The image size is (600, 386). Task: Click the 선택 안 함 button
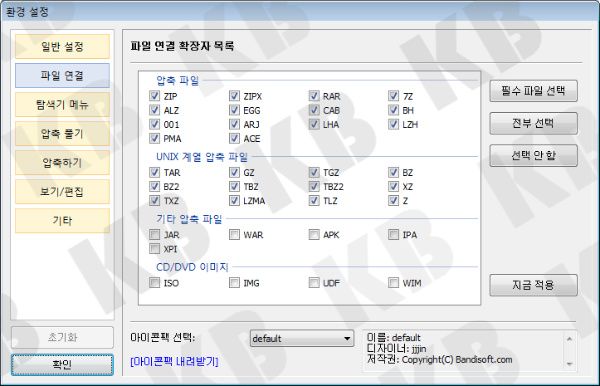point(533,155)
